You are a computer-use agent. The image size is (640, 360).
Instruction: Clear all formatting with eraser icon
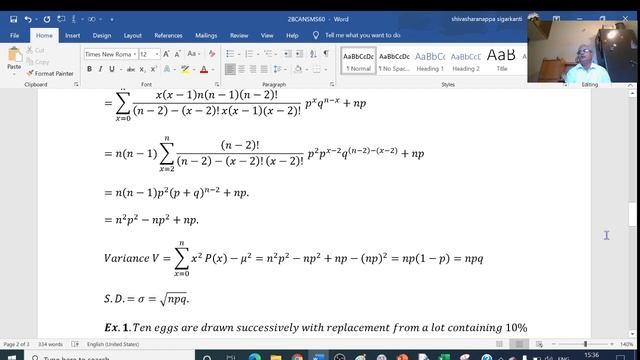212,54
